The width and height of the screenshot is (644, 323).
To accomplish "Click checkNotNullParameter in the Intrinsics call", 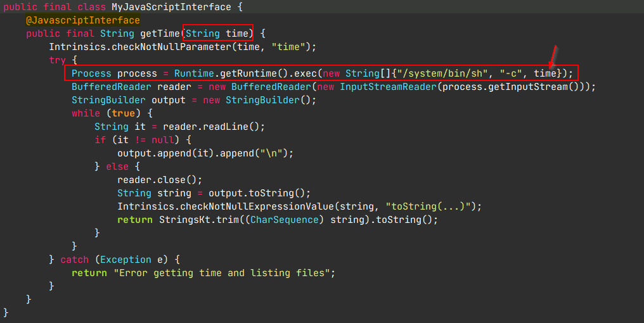I will click(x=172, y=47).
